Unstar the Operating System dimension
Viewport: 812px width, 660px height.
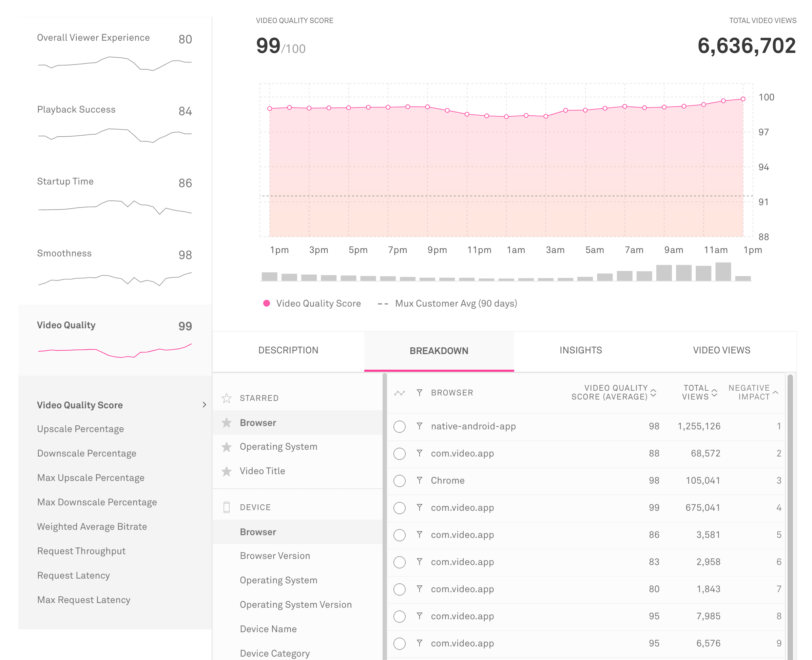click(227, 447)
